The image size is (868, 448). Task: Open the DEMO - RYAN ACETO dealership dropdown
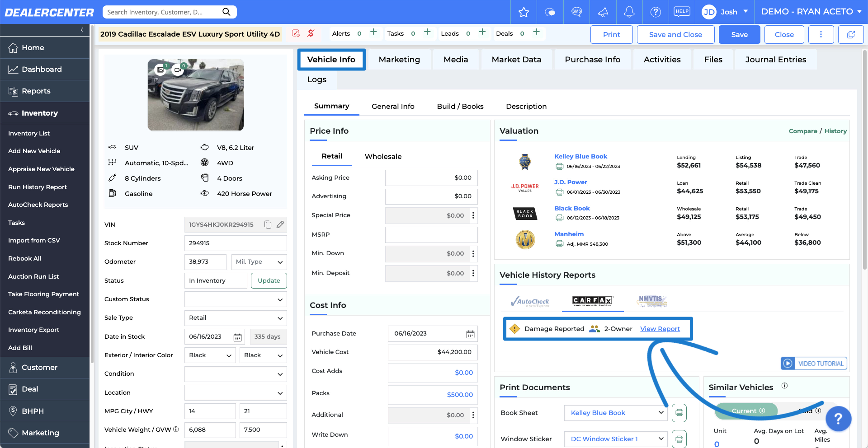pyautogui.click(x=811, y=12)
